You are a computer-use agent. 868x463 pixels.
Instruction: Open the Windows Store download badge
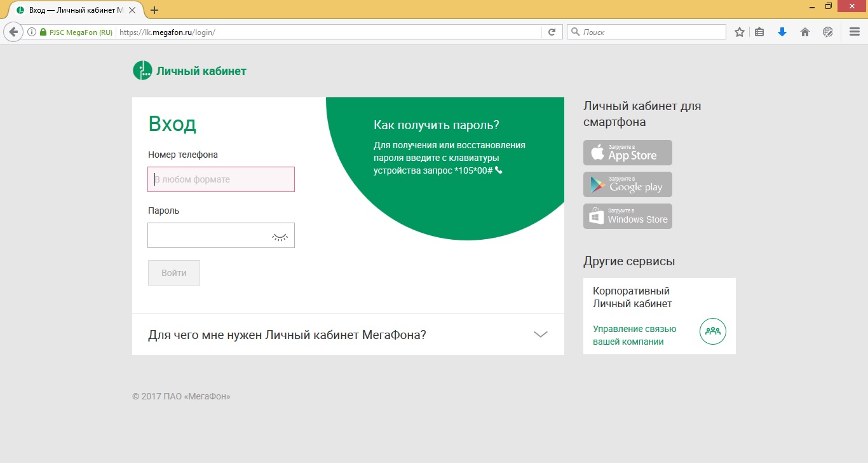coord(627,216)
